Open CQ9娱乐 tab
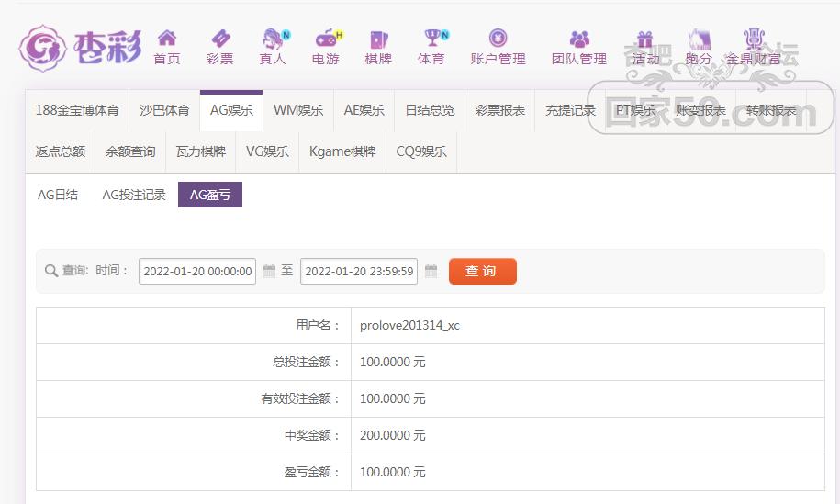This screenshot has width=840, height=504. pos(421,151)
